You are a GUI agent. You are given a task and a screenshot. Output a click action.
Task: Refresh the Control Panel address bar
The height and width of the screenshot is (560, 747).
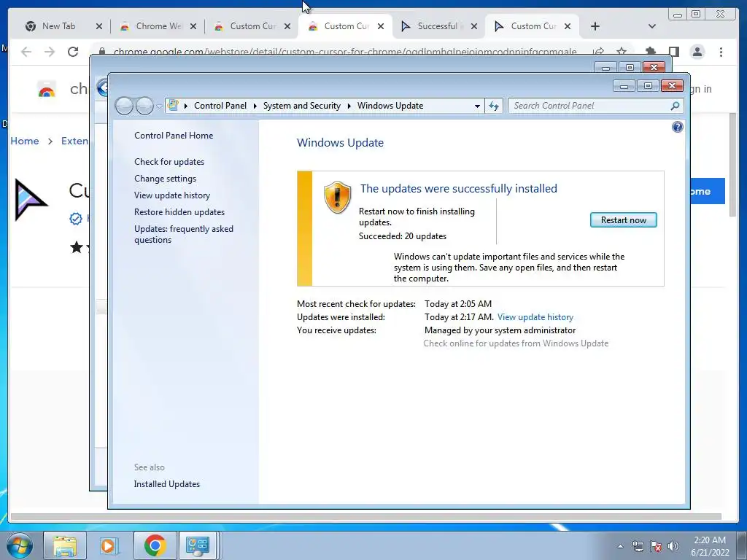tap(494, 106)
